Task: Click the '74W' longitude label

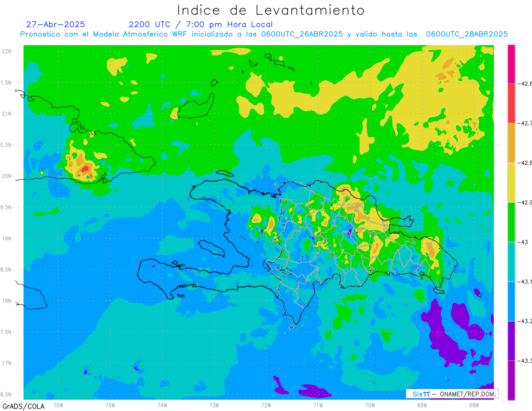Action: coord(162,405)
